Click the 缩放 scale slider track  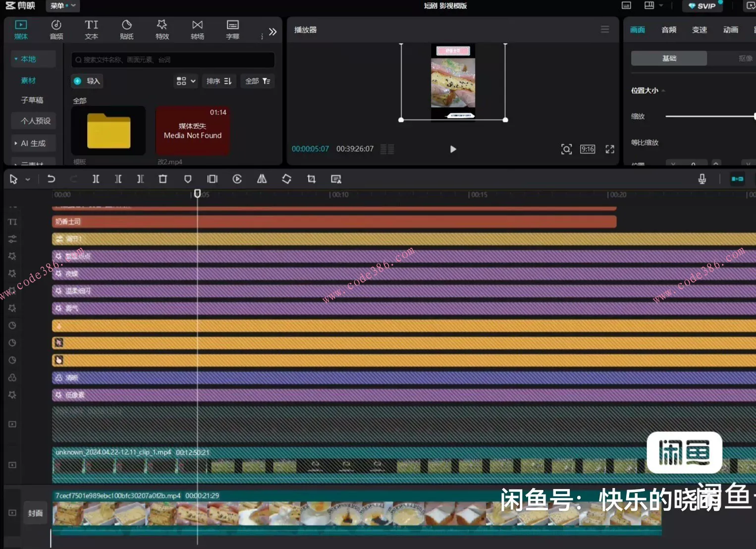708,116
